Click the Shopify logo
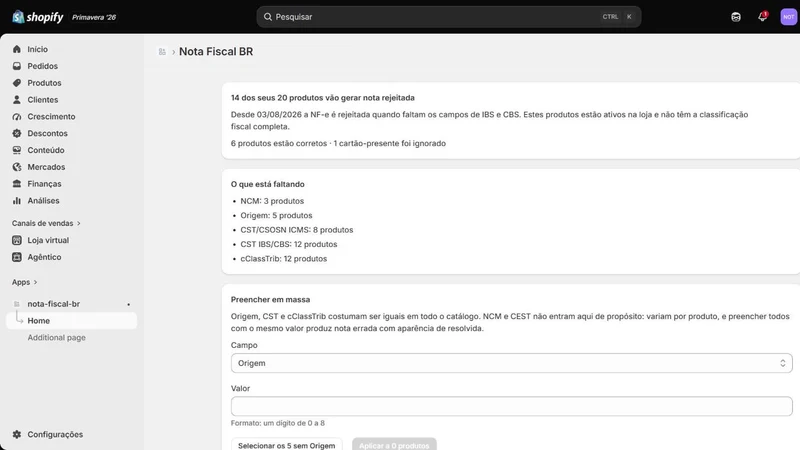 [38, 17]
